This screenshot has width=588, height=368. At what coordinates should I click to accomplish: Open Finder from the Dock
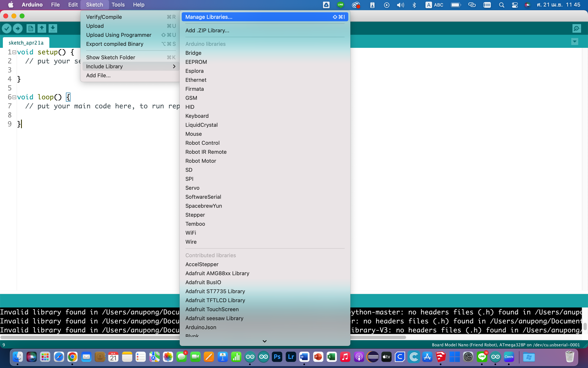[x=18, y=357]
